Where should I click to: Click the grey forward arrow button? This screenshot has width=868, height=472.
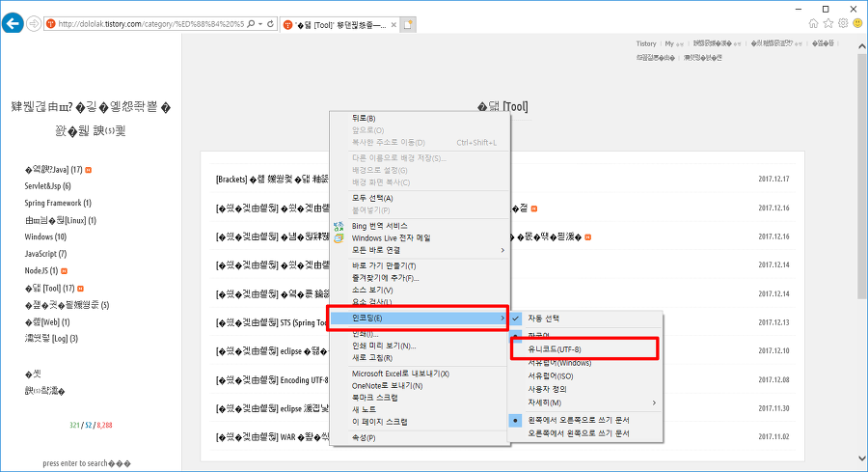[35, 24]
